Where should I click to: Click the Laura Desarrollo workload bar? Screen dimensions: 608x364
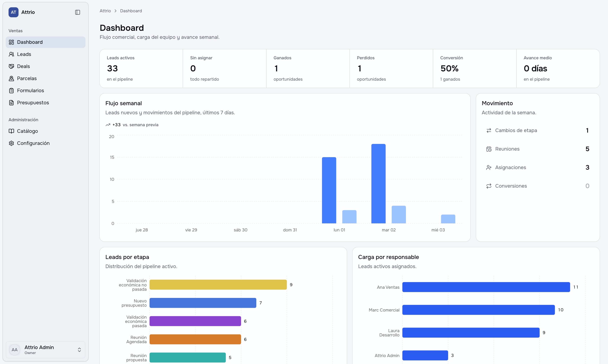[471, 333]
